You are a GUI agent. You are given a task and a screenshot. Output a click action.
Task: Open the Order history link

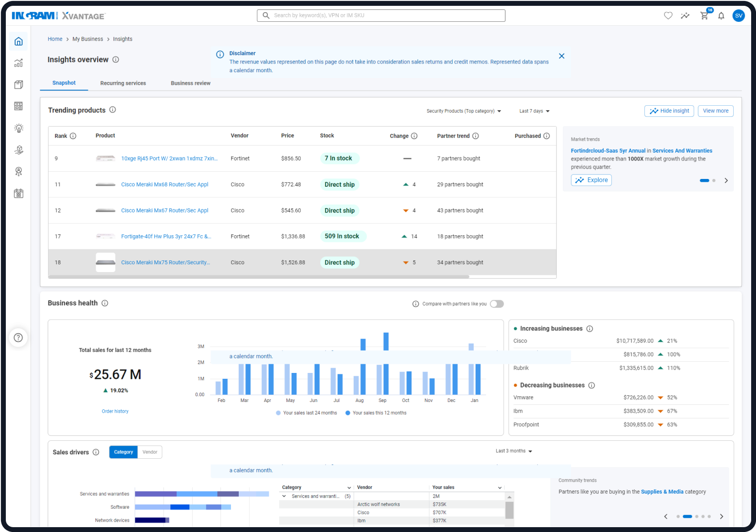[x=115, y=411]
